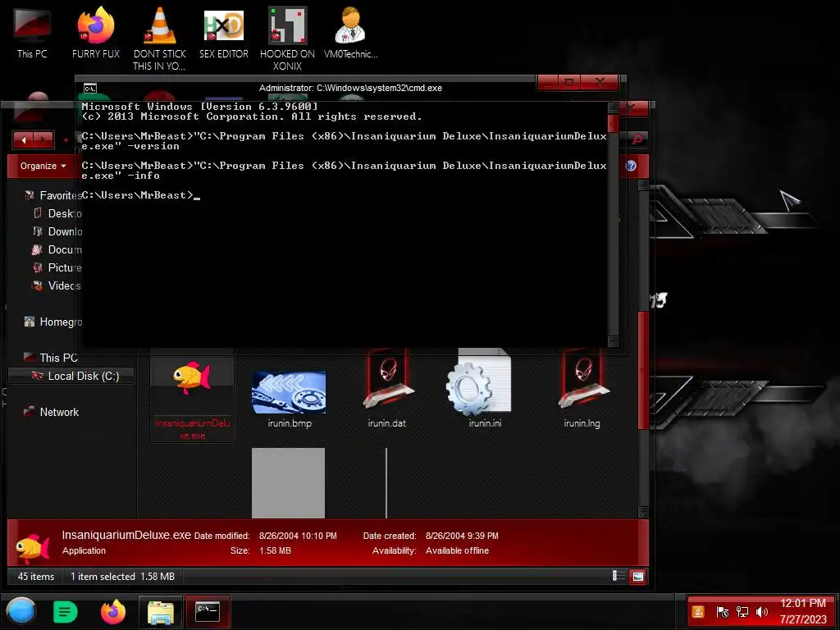
Task: Switch to File Explorer on the taskbar
Action: (x=161, y=612)
